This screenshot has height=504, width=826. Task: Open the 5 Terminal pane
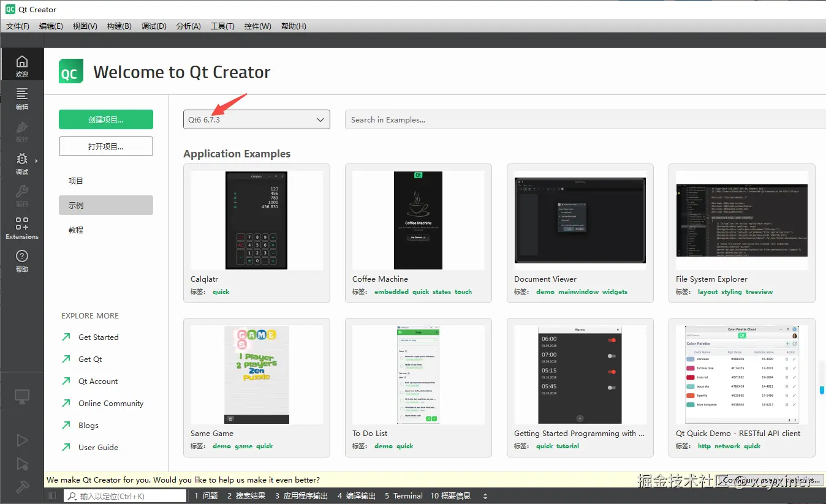pyautogui.click(x=404, y=496)
